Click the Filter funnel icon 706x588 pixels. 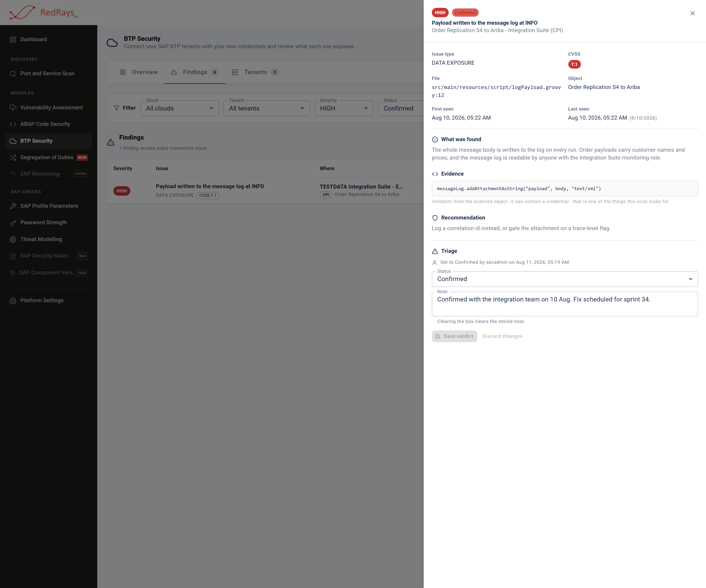tap(116, 108)
